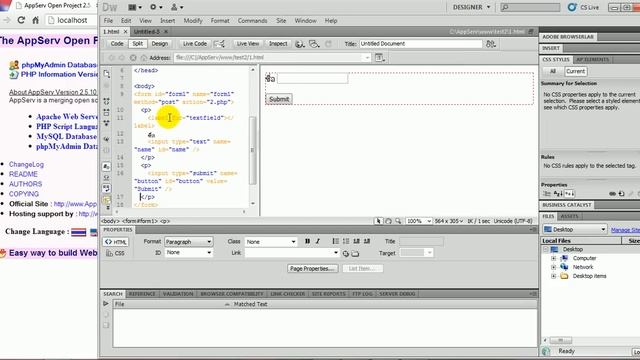Click the Visual Aids icon
This screenshot has height=360, width=640.
point(314,44)
